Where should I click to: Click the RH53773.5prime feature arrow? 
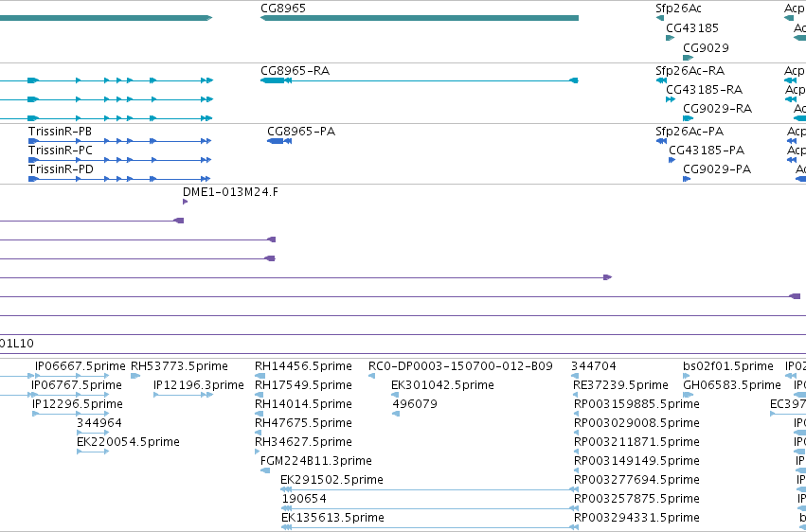(x=135, y=376)
